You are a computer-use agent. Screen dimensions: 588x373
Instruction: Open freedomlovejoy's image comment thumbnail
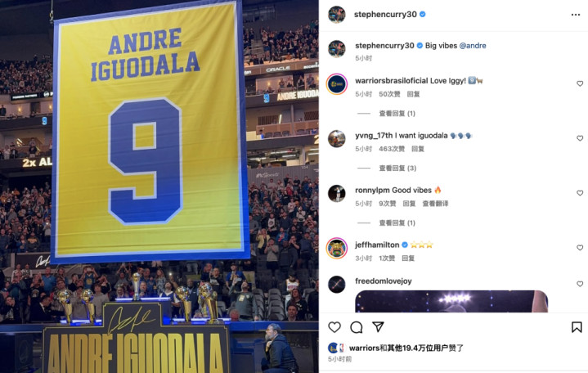click(451, 301)
